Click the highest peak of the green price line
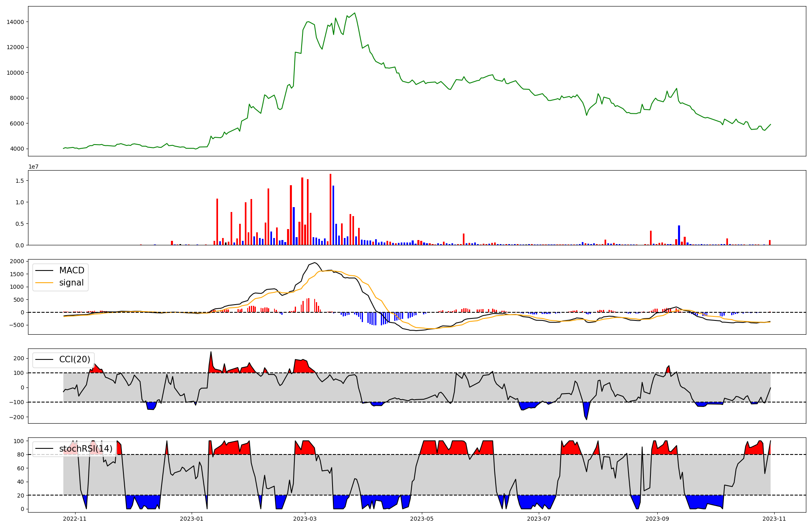Image resolution: width=812 pixels, height=528 pixels. pos(354,13)
